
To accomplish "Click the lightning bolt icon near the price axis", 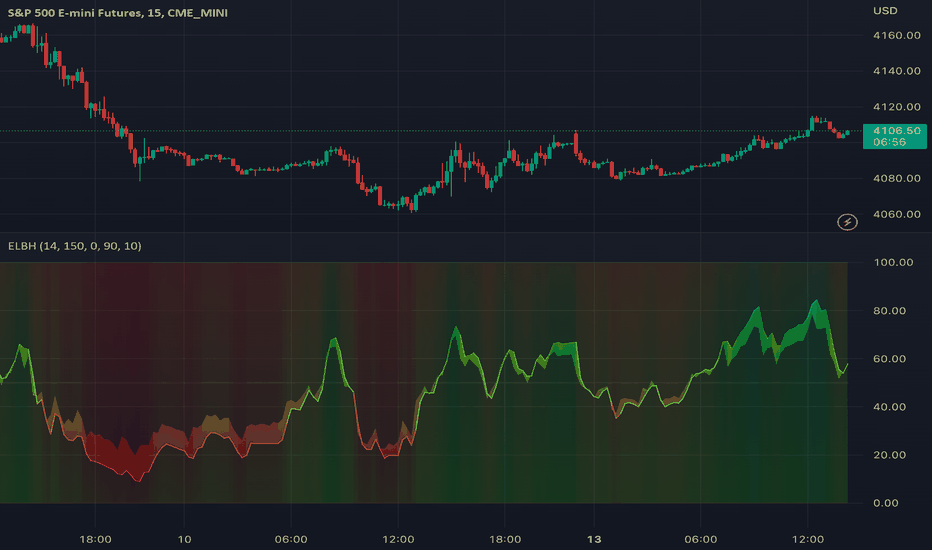I will pos(847,222).
